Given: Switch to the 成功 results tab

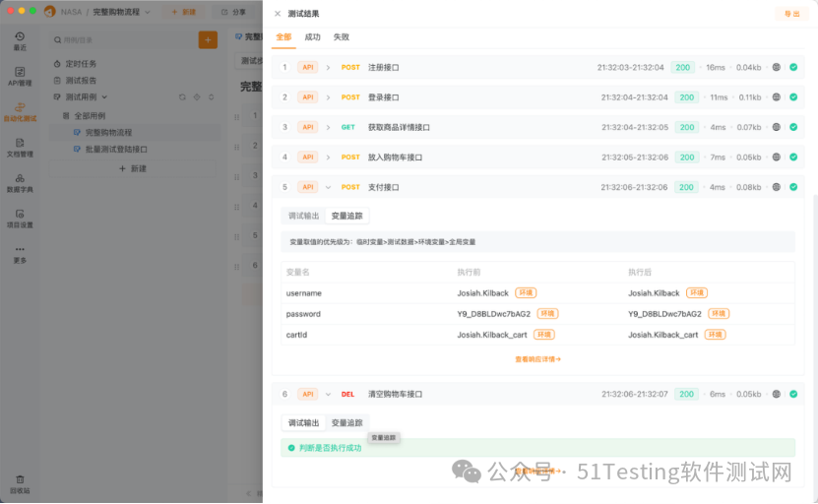Looking at the screenshot, I should (312, 37).
